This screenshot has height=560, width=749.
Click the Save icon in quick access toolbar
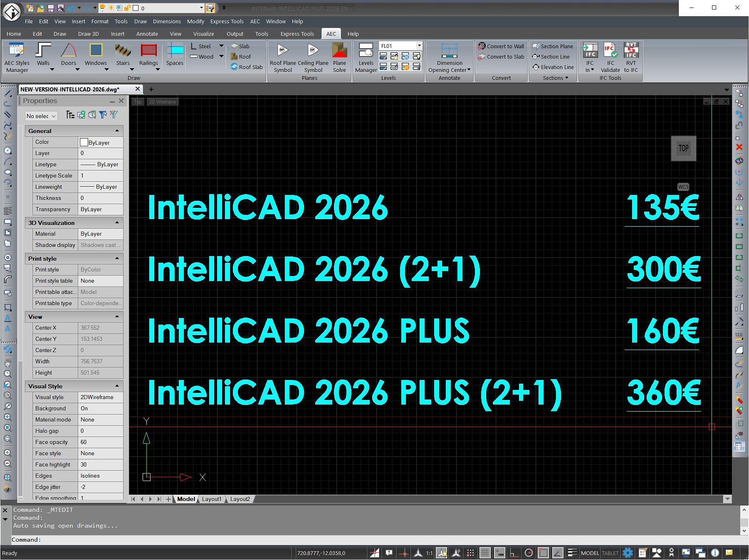coord(51,8)
